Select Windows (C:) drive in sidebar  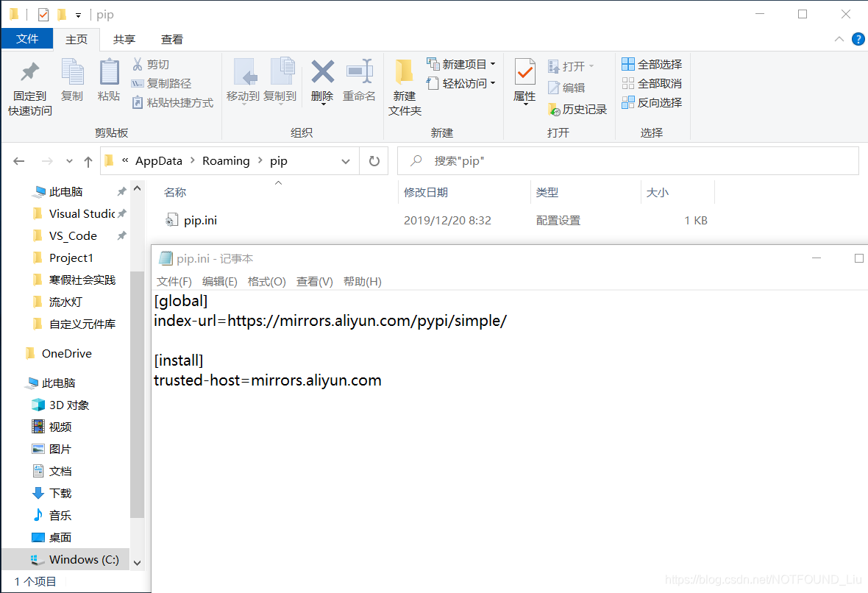(65, 559)
